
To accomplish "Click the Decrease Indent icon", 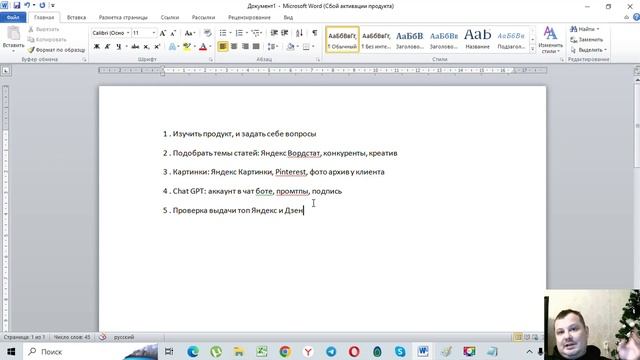I will 274,33.
